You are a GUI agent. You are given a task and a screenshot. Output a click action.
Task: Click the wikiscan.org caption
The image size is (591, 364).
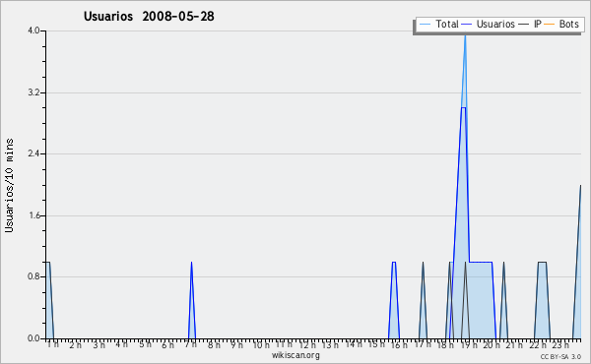click(295, 355)
